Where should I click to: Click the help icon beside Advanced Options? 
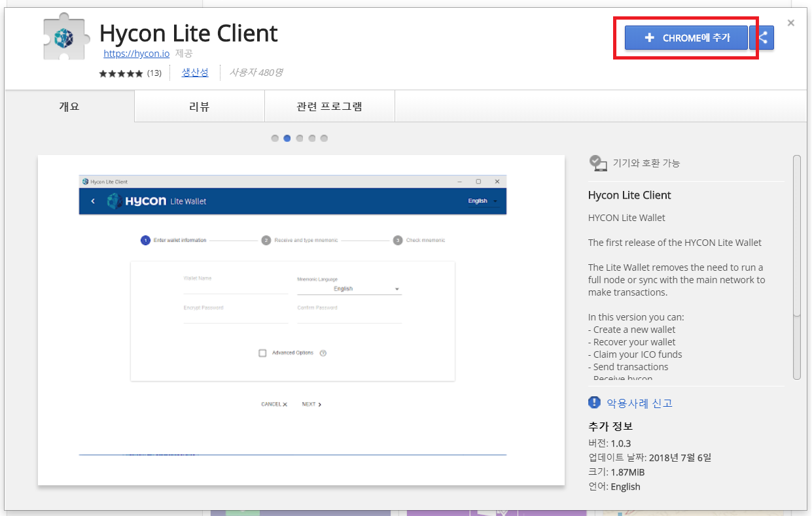pos(323,352)
